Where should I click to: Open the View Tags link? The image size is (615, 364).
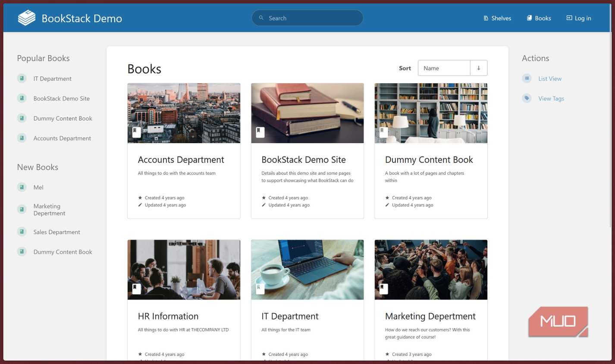pos(551,98)
